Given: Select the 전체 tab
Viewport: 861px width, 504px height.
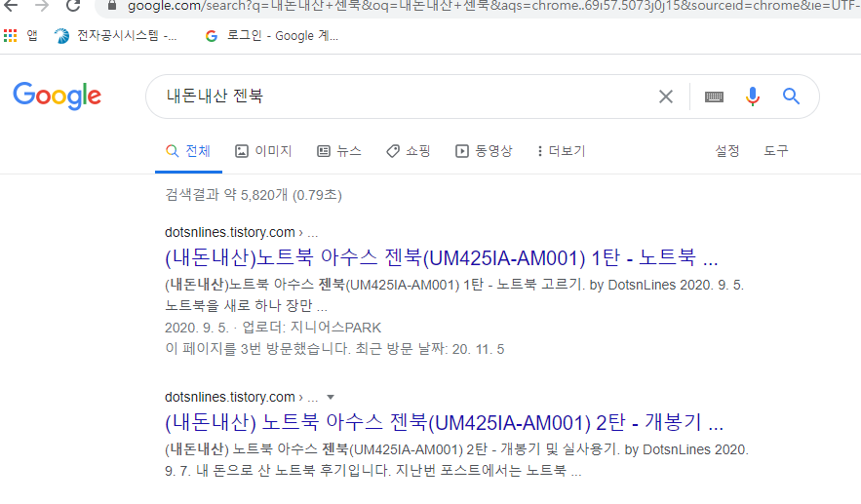Looking at the screenshot, I should pos(188,151).
